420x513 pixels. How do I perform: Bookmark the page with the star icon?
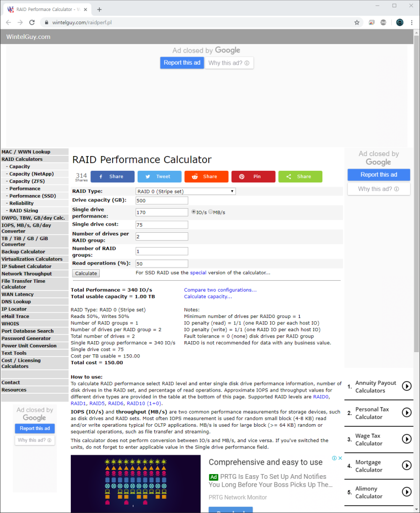point(356,23)
